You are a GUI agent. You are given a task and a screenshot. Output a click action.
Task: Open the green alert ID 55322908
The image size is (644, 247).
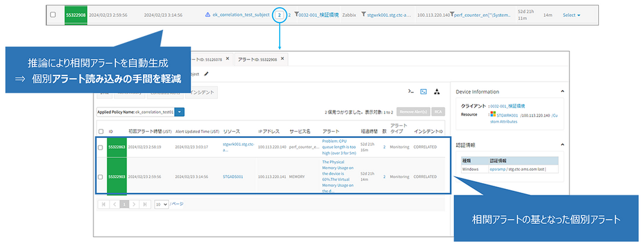click(x=75, y=15)
